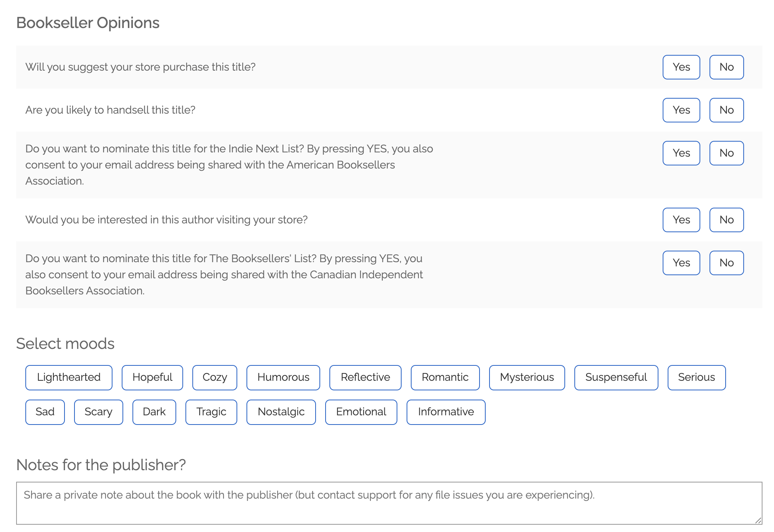
Task: Select No for suggesting store purchase
Action: pyautogui.click(x=726, y=67)
